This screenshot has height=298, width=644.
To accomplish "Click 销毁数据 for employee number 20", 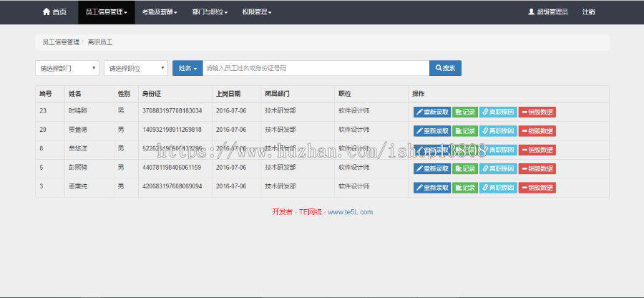I will (x=537, y=131).
